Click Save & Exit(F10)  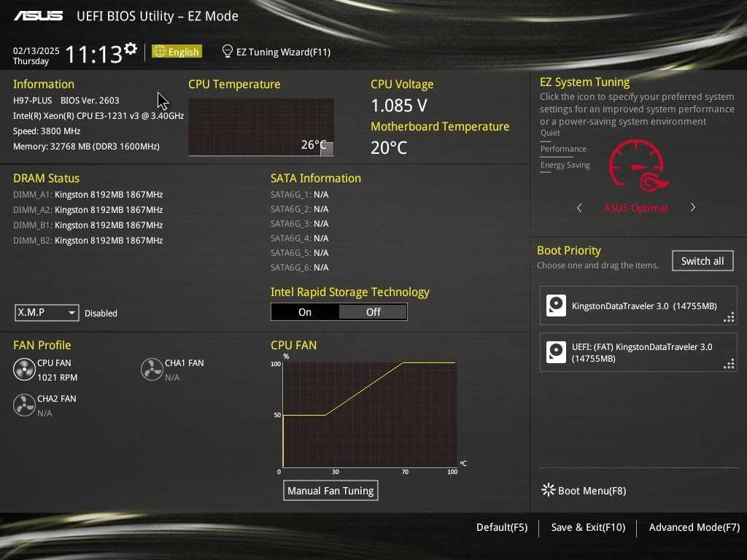point(588,527)
